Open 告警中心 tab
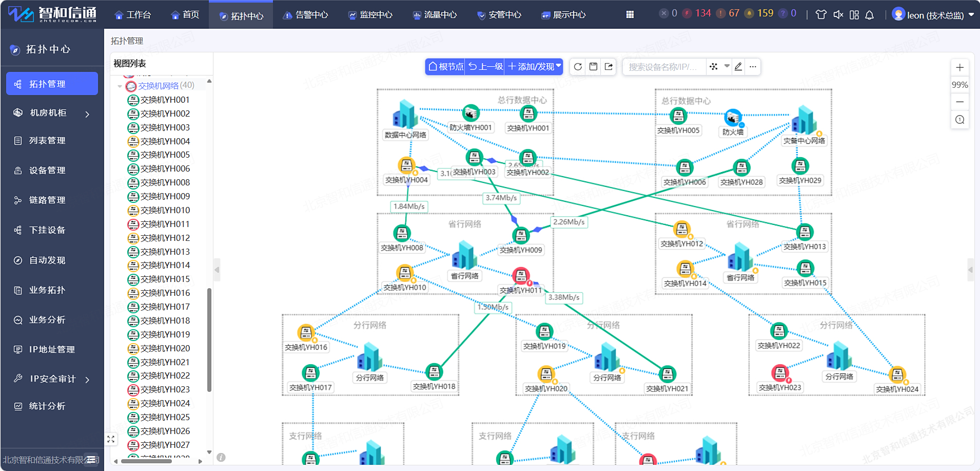 (306, 15)
